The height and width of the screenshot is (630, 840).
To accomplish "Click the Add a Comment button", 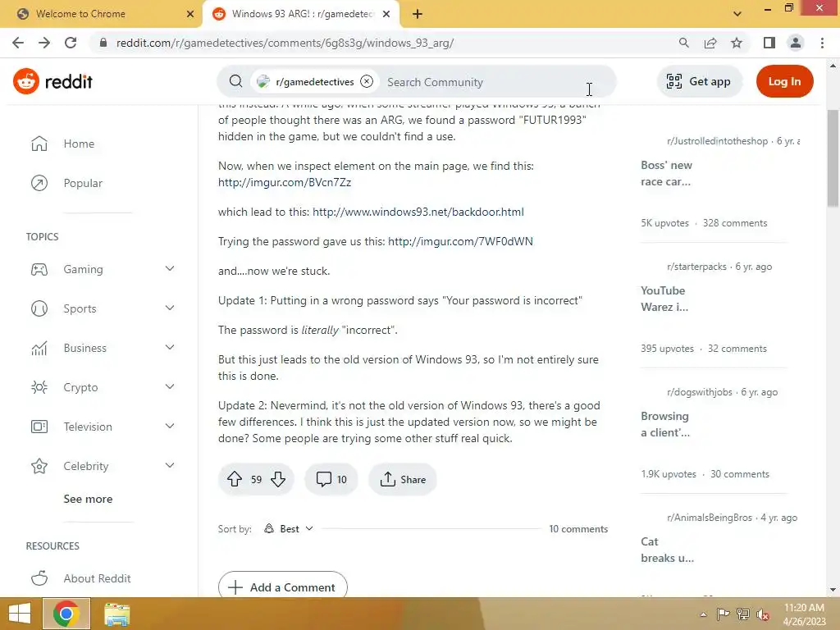I will [x=283, y=587].
